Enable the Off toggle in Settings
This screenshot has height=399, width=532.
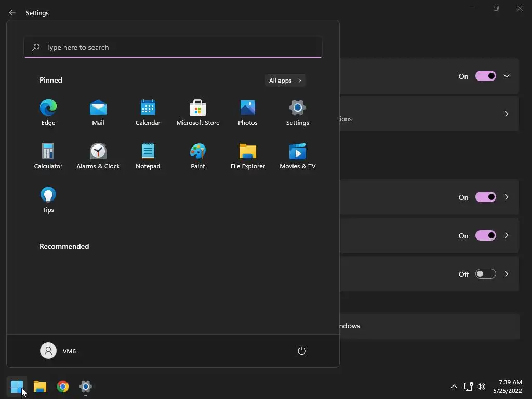[486, 274]
